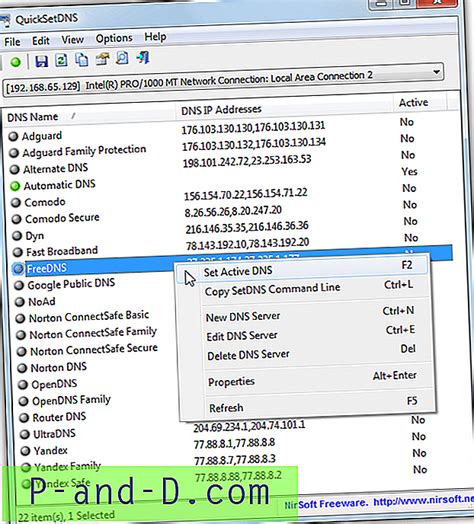Open the nirsoft.net link in status bar
Image resolution: width=474 pixels, height=524 pixels.
point(423,501)
